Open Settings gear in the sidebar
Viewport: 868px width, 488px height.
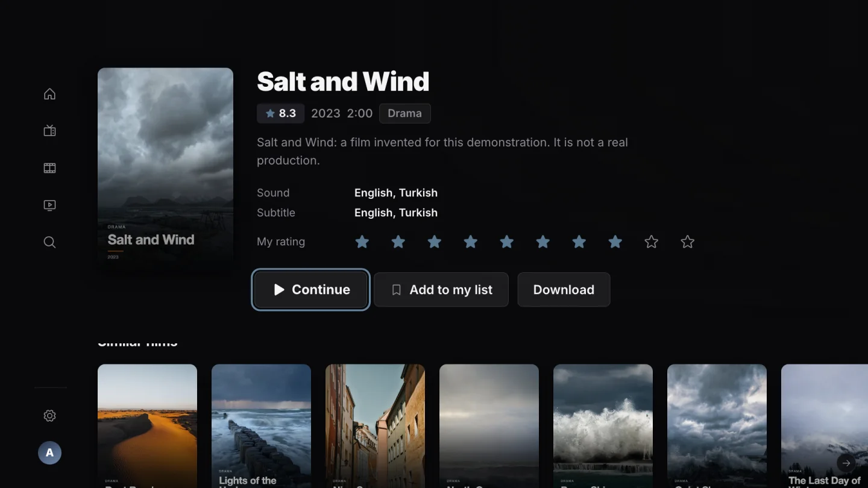49,416
